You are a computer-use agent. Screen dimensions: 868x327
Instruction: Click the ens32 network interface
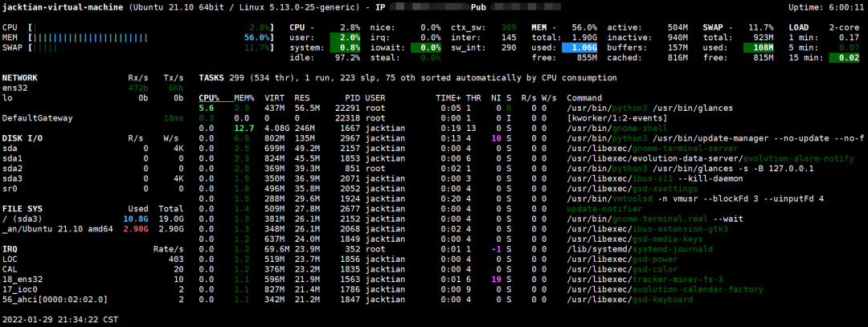15,88
